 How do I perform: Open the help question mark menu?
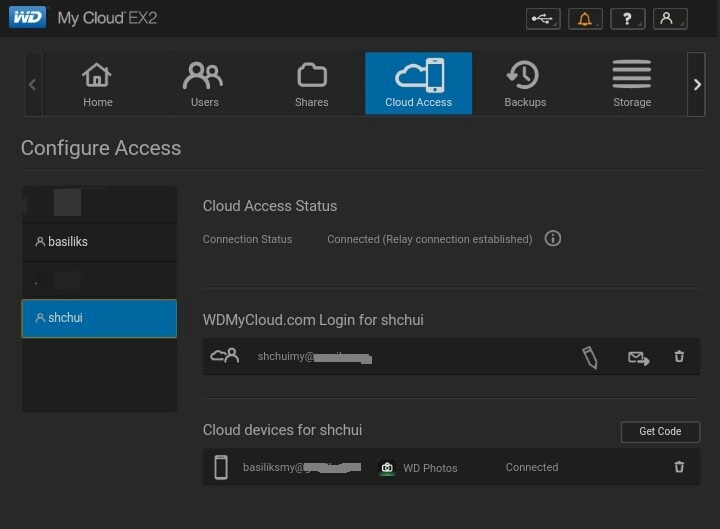point(628,19)
